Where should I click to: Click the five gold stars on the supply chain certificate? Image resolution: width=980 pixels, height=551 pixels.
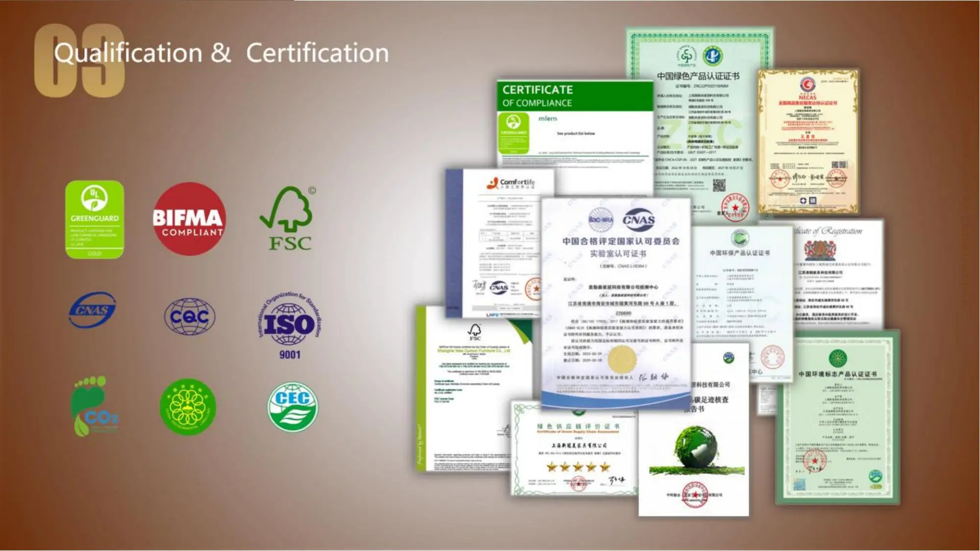pyautogui.click(x=578, y=467)
